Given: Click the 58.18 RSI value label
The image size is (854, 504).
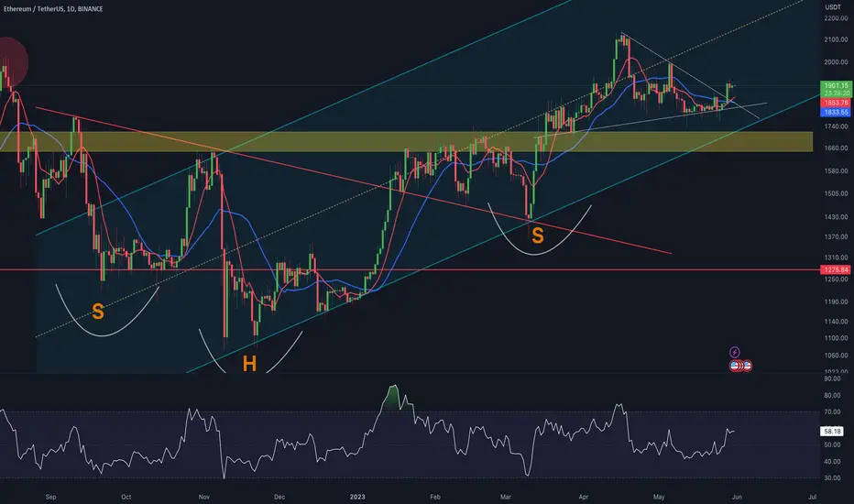Looking at the screenshot, I should coord(832,431).
